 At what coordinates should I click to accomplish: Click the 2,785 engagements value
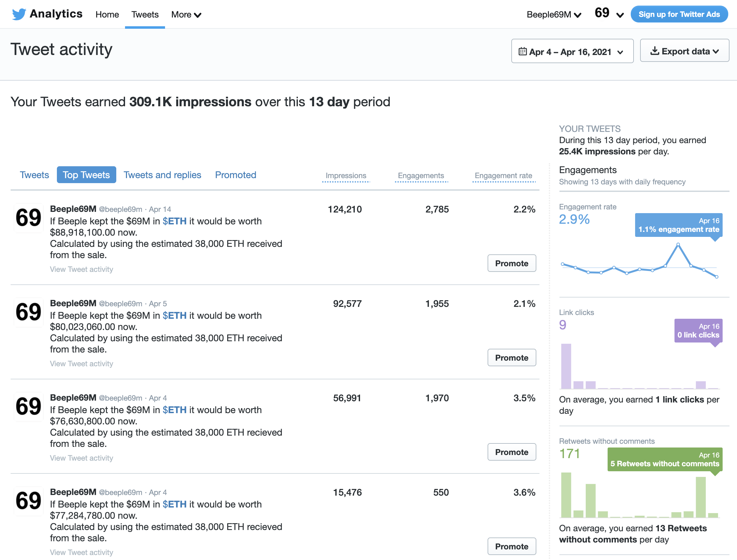coord(437,209)
